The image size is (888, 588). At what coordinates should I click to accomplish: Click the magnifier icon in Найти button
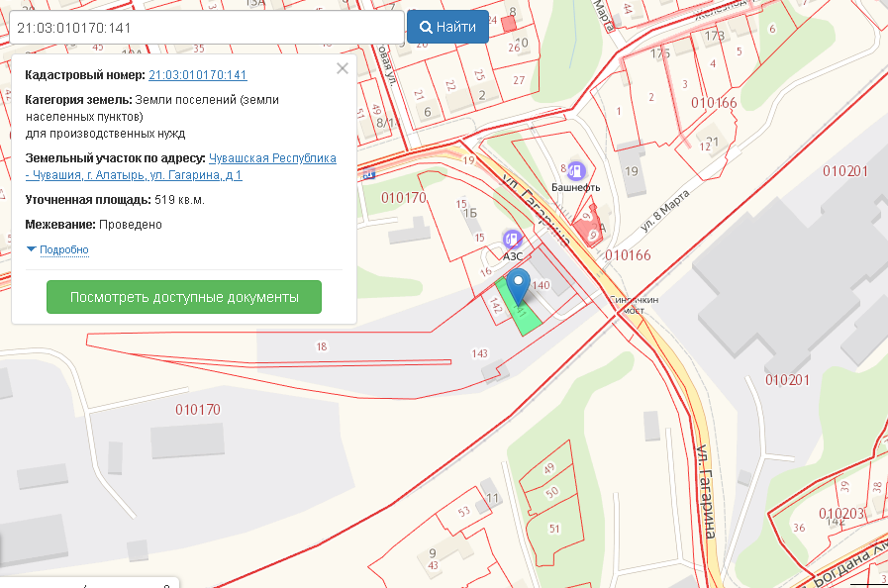tap(425, 27)
